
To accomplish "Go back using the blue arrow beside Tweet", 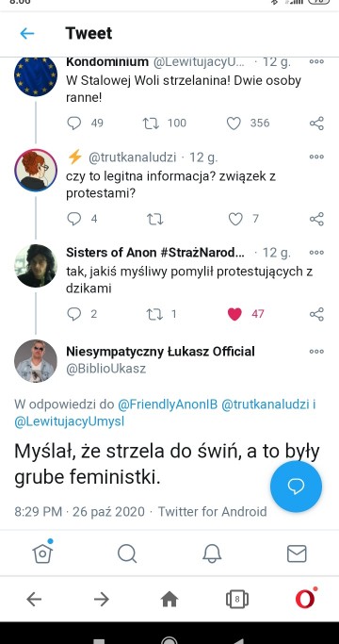I will point(27,33).
